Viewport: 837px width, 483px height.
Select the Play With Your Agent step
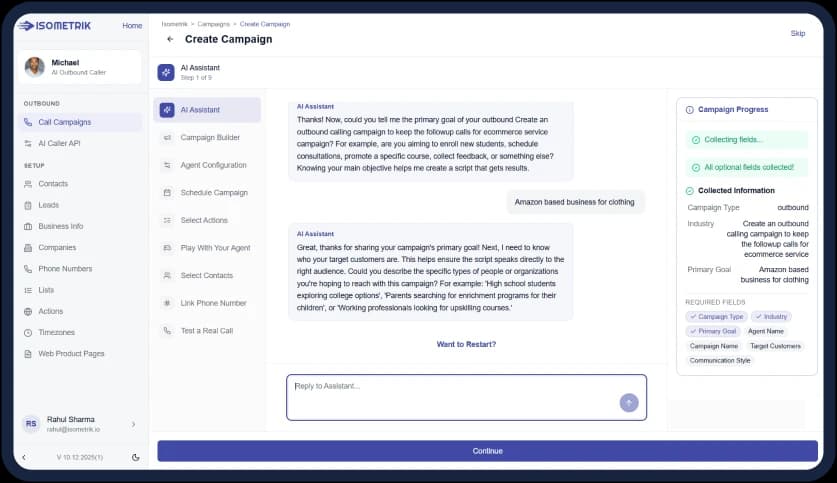click(207, 248)
